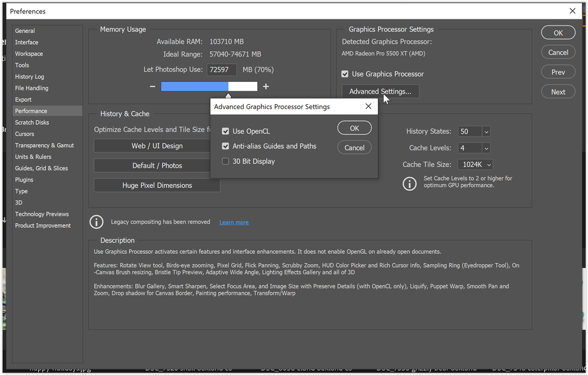
Task: Click the Let Photoshop Use memory field
Action: (x=222, y=69)
